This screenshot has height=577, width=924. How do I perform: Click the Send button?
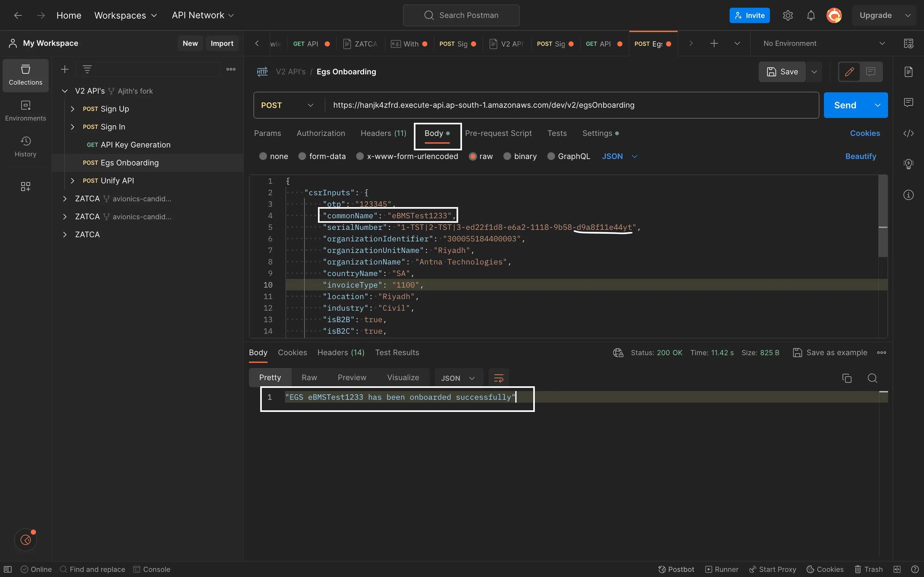click(x=844, y=105)
